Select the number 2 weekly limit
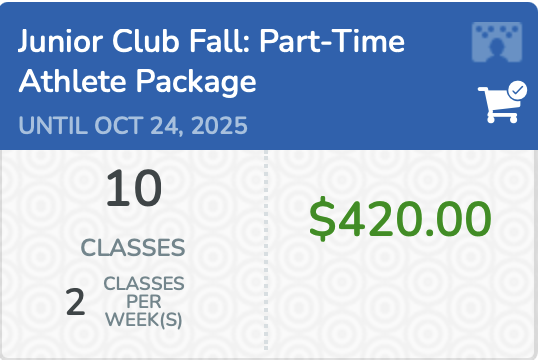Viewport: 542px width, 360px height. coord(75,302)
